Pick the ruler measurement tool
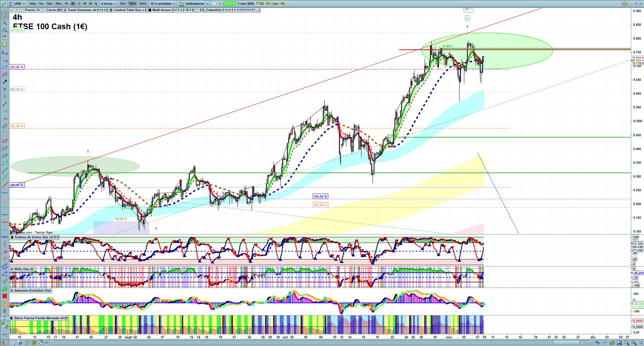Viewport: 644px width, 346px height. [5, 126]
